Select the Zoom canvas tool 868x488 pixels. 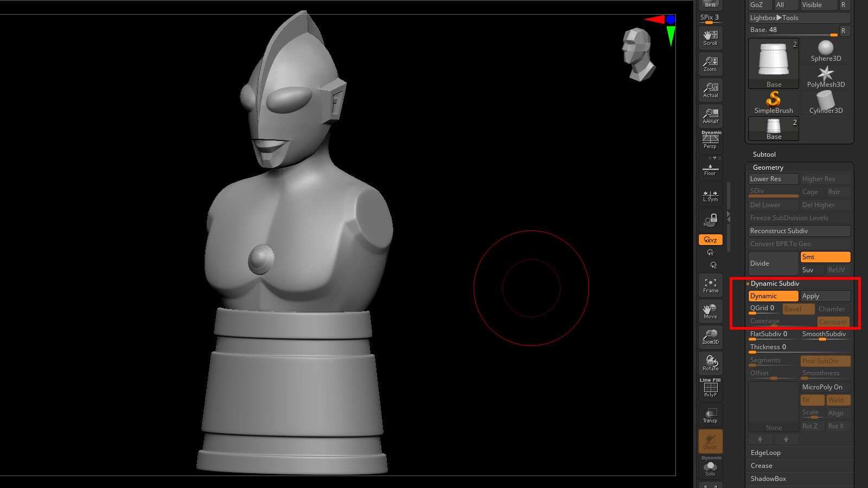(x=710, y=64)
